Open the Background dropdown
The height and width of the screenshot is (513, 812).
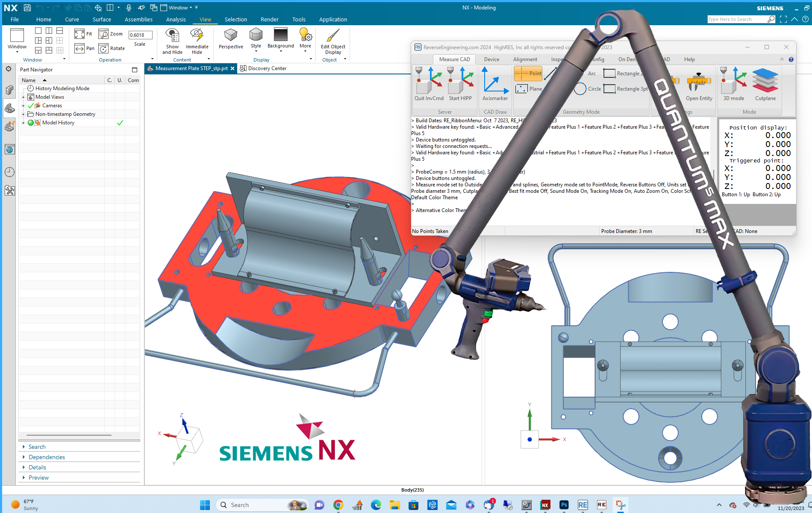click(x=281, y=51)
